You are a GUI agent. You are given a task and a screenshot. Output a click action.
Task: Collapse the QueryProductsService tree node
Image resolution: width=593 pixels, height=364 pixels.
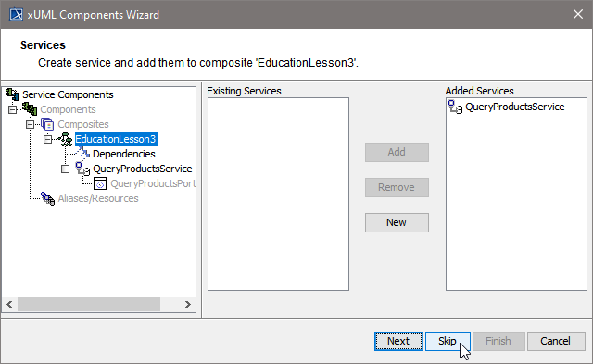66,169
